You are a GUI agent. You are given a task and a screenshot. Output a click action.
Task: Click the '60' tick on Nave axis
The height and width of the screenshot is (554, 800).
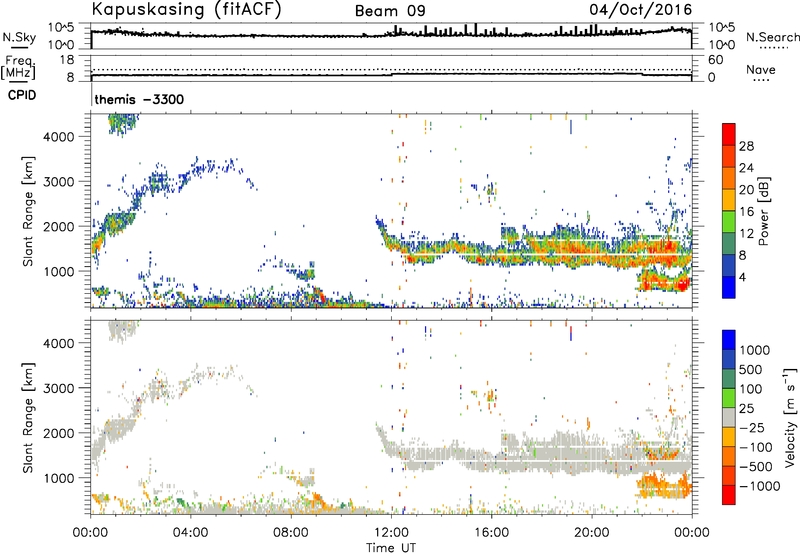pos(715,60)
